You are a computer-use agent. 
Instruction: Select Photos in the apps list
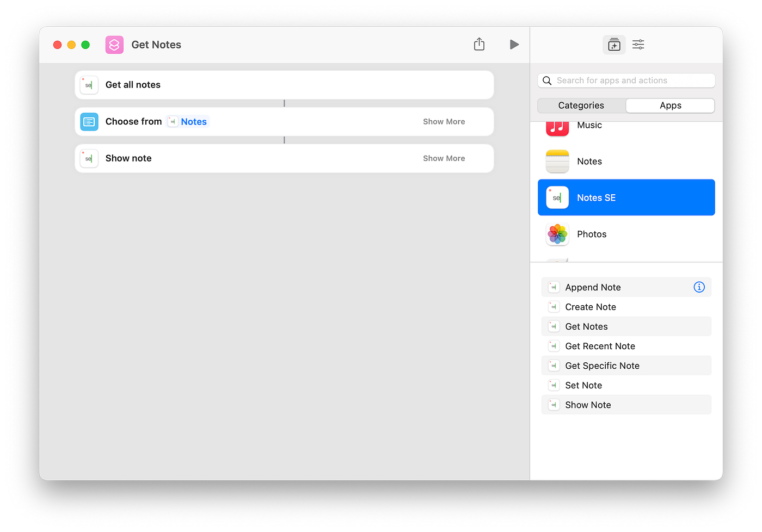[x=626, y=234]
